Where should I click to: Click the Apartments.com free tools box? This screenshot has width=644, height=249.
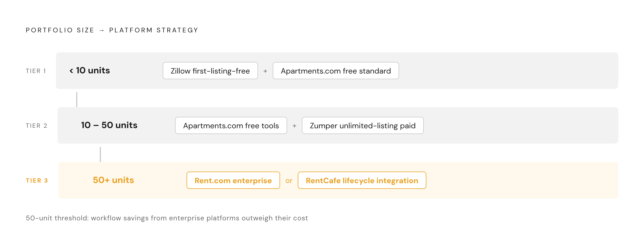point(231,126)
